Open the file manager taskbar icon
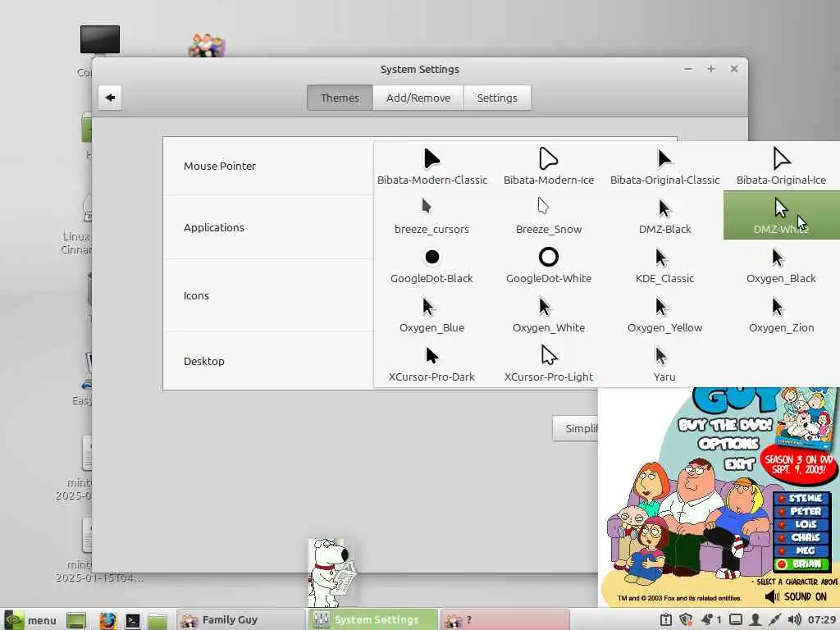The width and height of the screenshot is (840, 630). pos(157,620)
